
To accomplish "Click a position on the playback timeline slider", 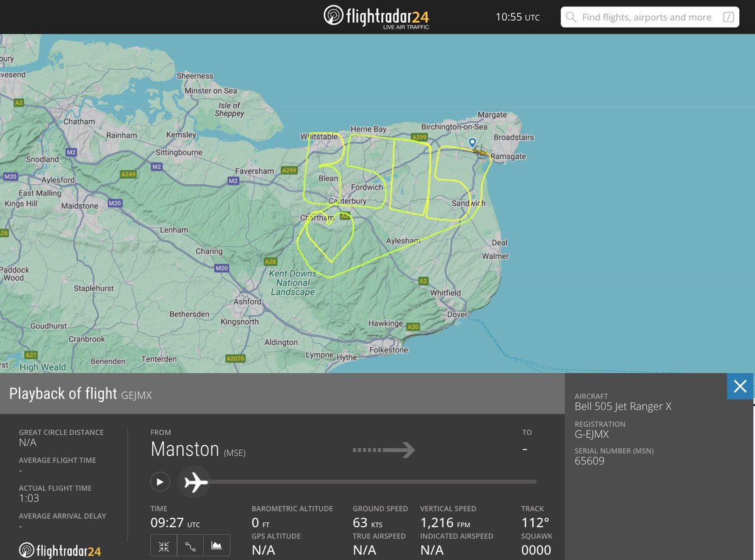I will [x=377, y=482].
